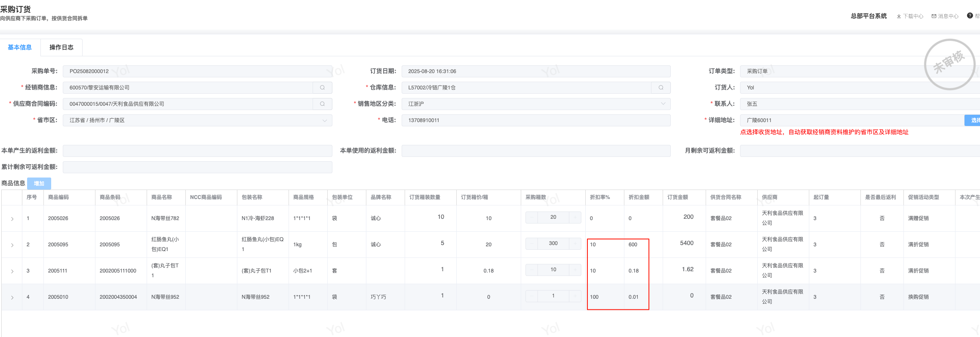The width and height of the screenshot is (980, 337).
Task: Click the blue 选择 address button
Action: tap(973, 120)
